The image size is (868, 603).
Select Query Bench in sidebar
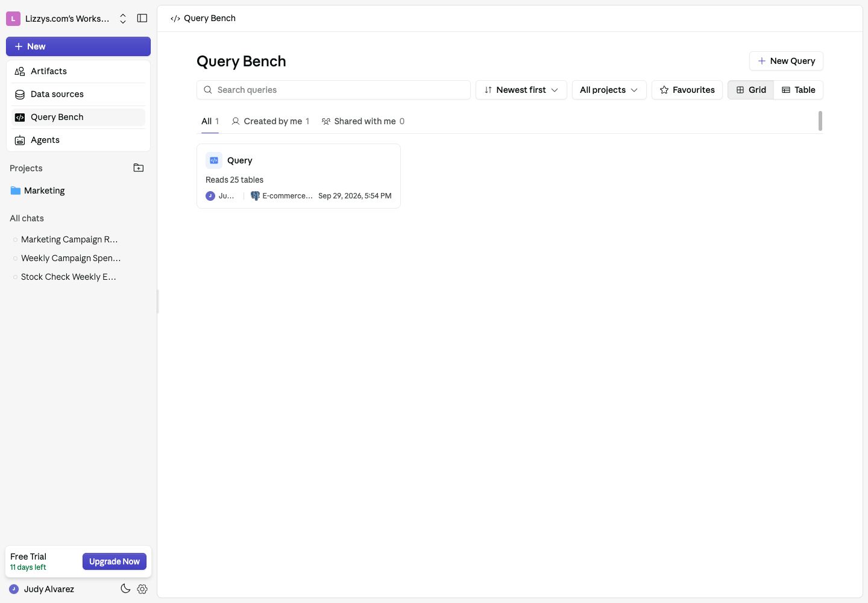coord(78,117)
